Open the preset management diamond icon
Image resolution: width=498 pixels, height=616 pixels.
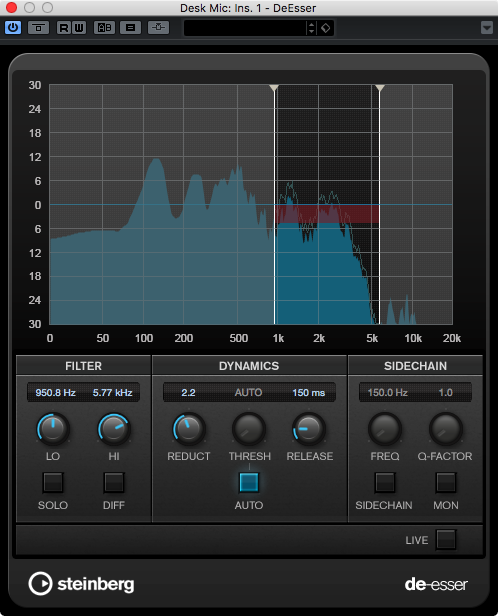pos(326,28)
